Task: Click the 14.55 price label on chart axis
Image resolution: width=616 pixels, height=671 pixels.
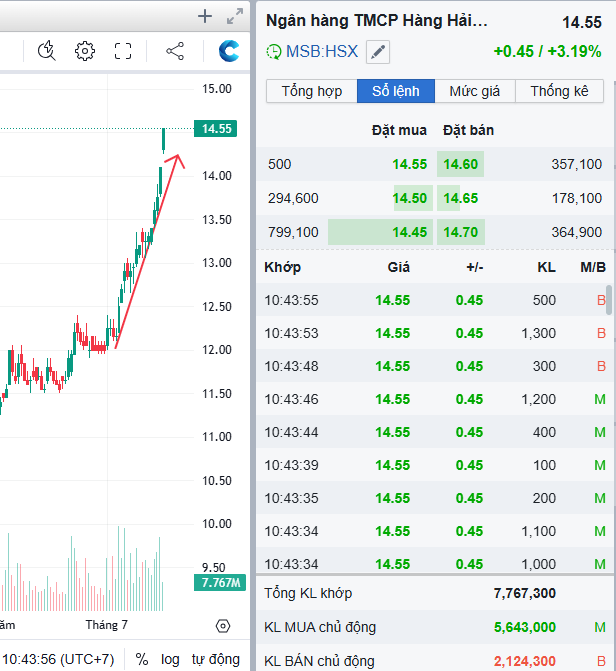Action: coord(217,129)
